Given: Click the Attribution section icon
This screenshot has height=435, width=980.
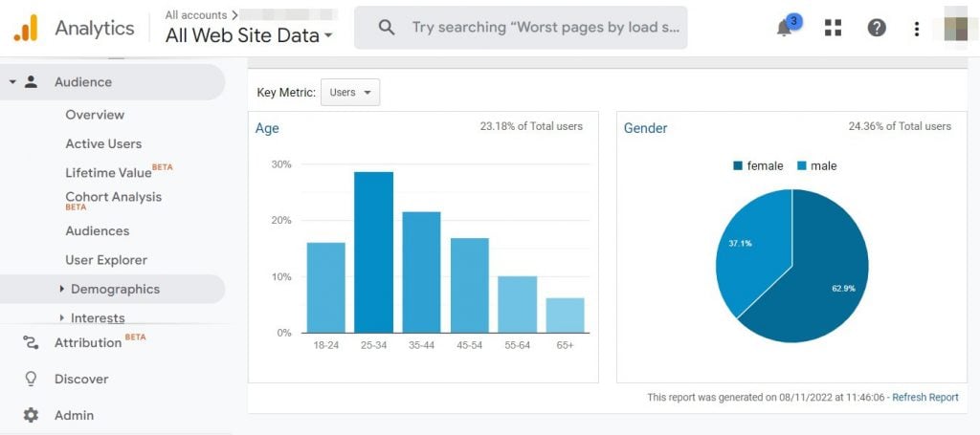Looking at the screenshot, I should pyautogui.click(x=31, y=342).
